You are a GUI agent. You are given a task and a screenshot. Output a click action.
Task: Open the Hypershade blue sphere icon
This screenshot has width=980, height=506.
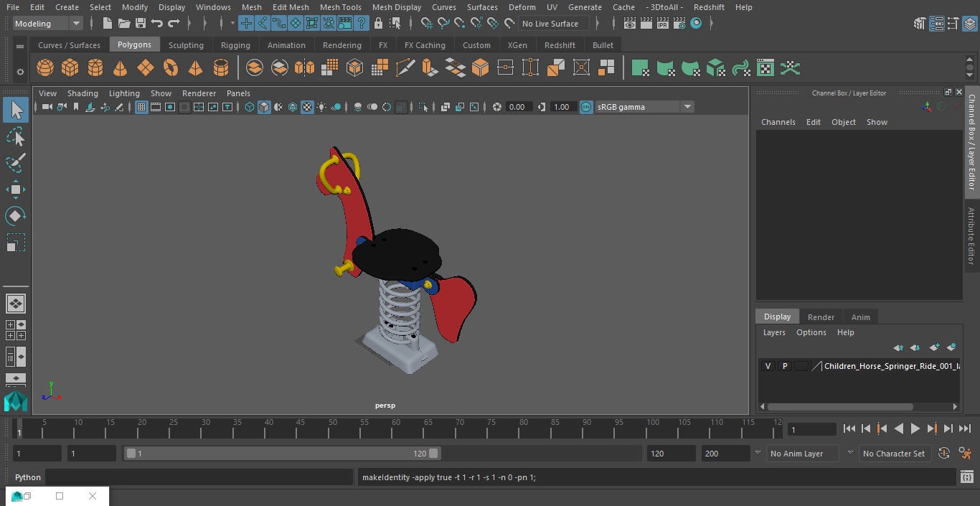coord(696,24)
